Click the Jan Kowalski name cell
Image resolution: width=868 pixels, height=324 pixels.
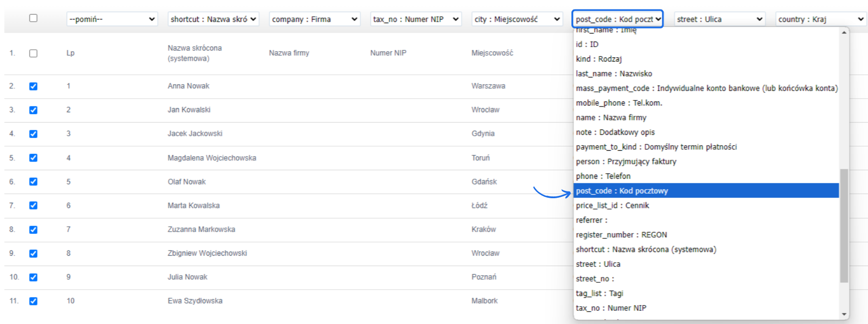[189, 110]
